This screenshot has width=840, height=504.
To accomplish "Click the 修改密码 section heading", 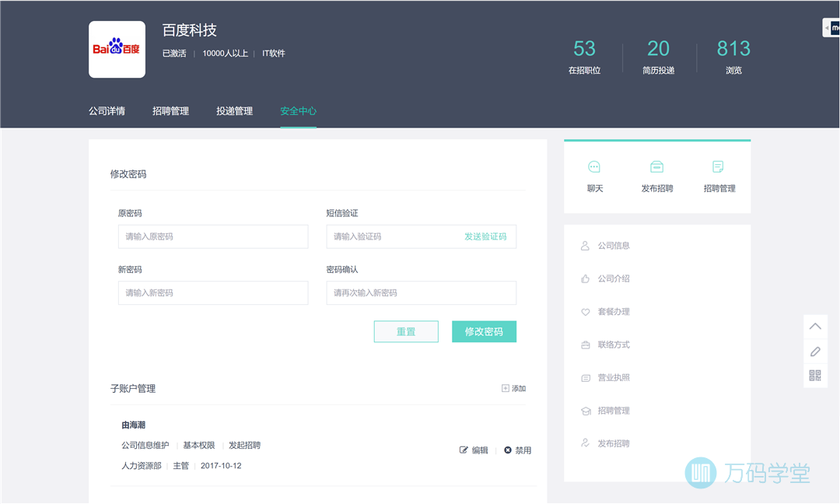I will click(x=128, y=174).
